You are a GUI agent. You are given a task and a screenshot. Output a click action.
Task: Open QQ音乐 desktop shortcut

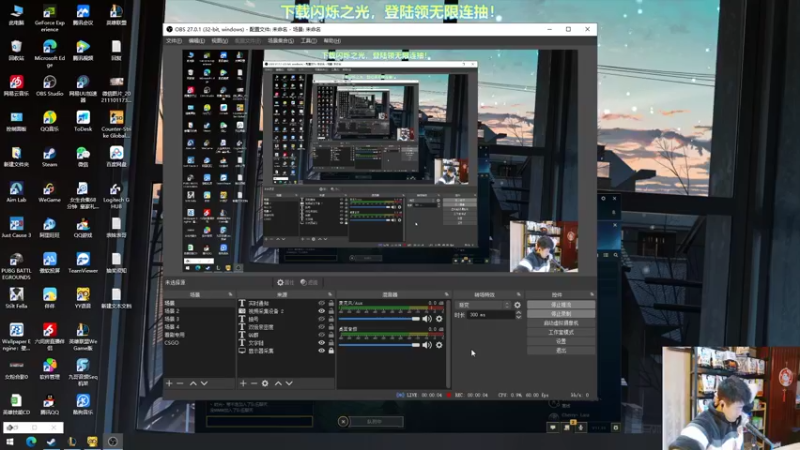49,121
